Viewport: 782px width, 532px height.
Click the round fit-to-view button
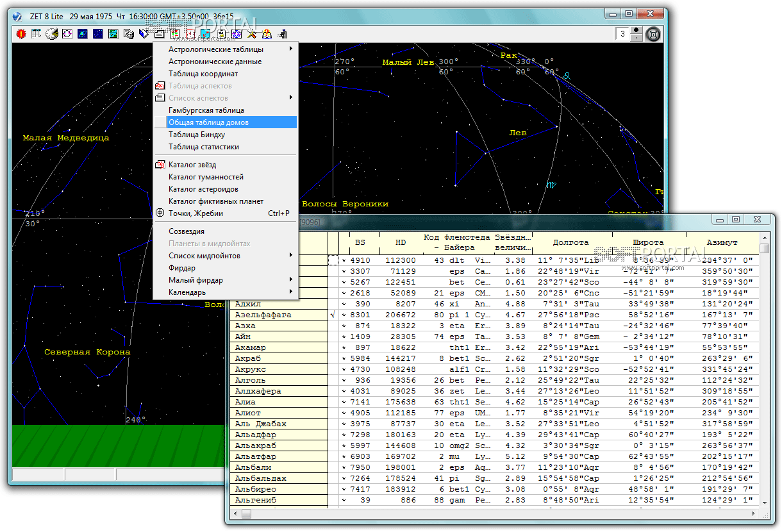[653, 34]
